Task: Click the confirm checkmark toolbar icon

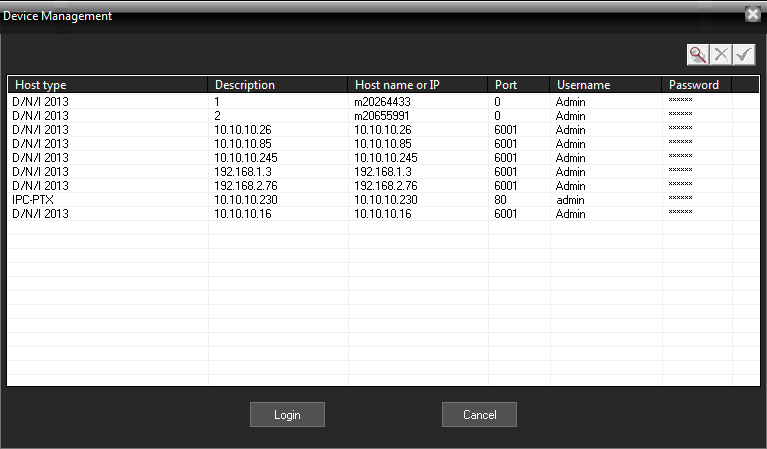Action: click(x=744, y=55)
